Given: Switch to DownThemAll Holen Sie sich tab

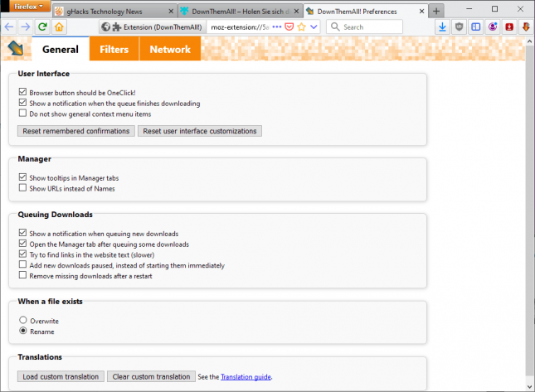Looking at the screenshot, I should [240, 12].
